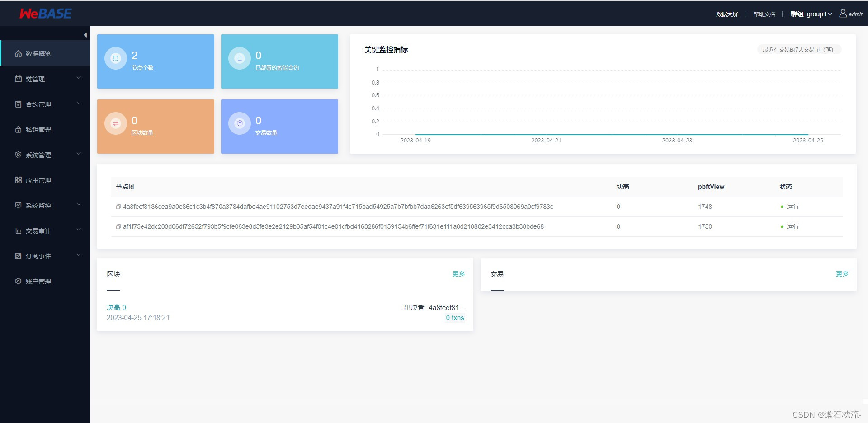Click the gear icon beside 账户管理

pyautogui.click(x=18, y=282)
